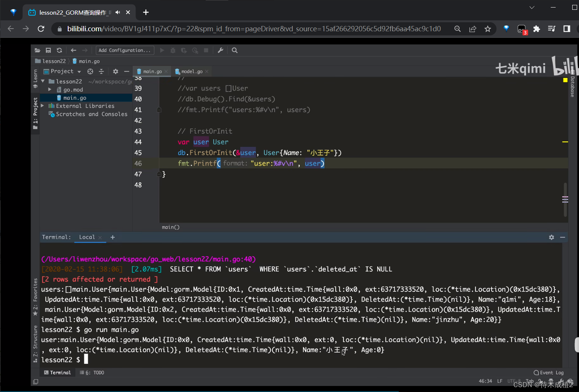Click the Search Everywhere magnifier icon
The width and height of the screenshot is (579, 392).
pyautogui.click(x=234, y=50)
